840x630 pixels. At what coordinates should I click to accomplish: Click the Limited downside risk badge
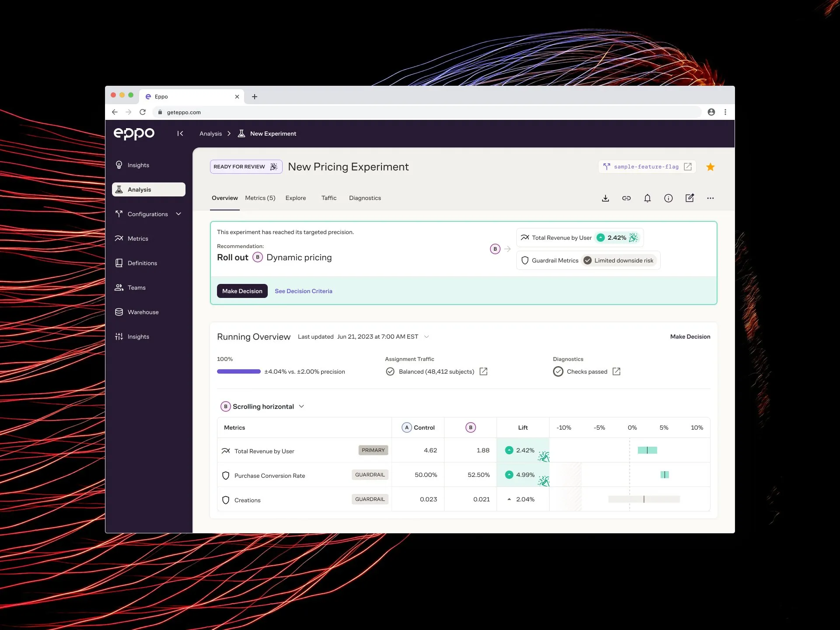(x=619, y=260)
